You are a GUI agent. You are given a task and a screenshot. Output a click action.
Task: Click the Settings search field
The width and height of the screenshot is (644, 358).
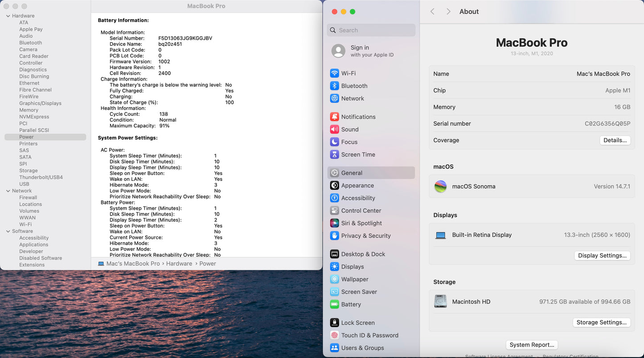(x=371, y=30)
